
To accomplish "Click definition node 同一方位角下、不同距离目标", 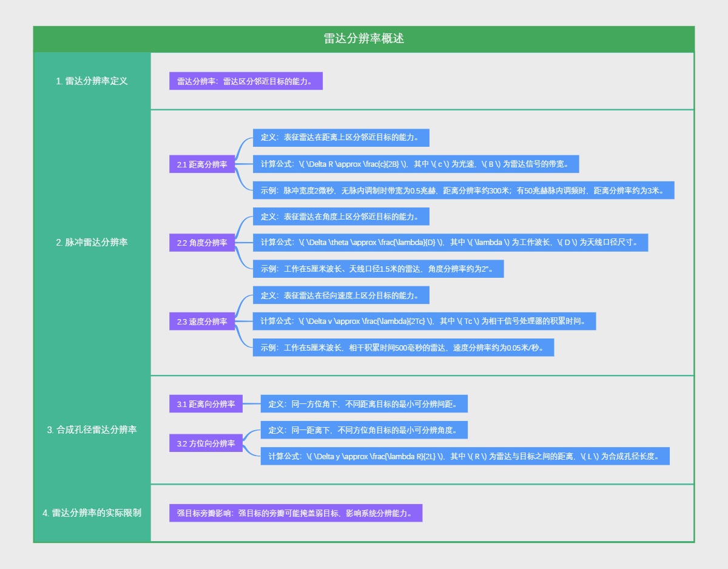I will [x=364, y=404].
